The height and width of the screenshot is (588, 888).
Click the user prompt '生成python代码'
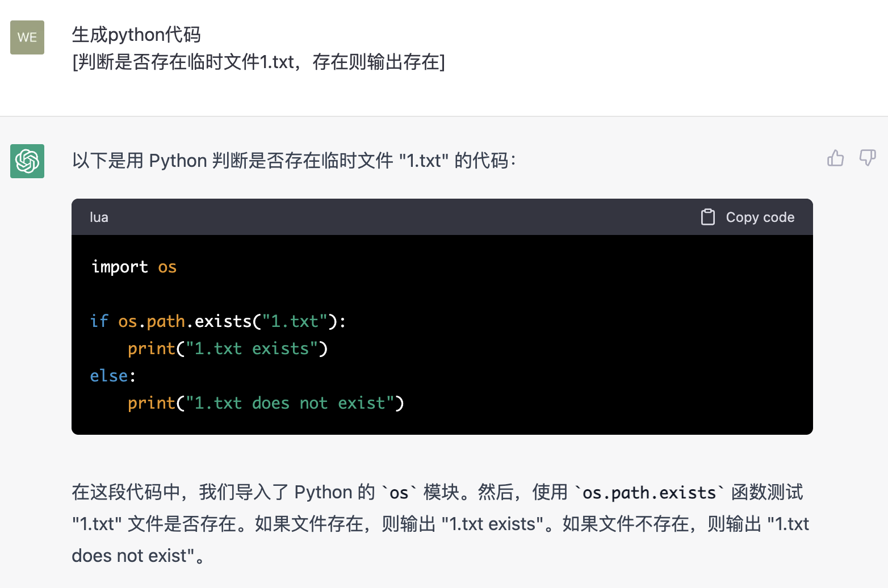pos(136,35)
